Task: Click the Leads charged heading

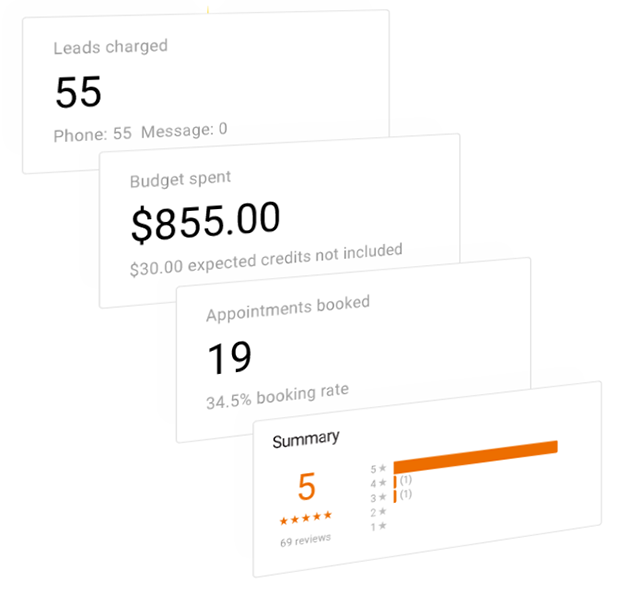Action: 110,46
